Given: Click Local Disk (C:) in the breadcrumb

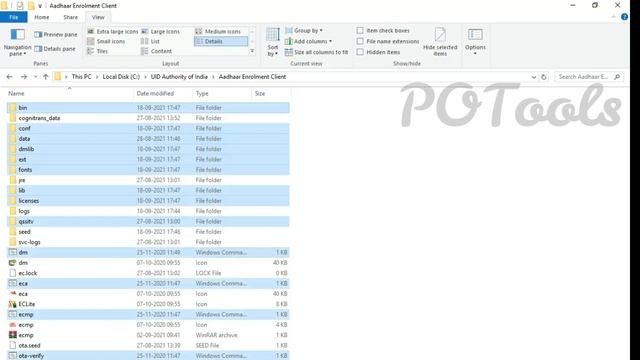Looking at the screenshot, I should 121,77.
